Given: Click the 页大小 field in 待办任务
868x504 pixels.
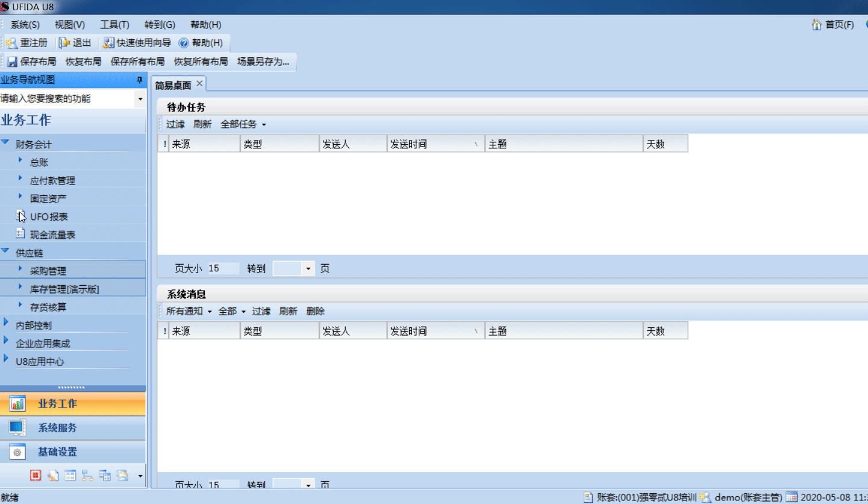Looking at the screenshot, I should pos(223,269).
